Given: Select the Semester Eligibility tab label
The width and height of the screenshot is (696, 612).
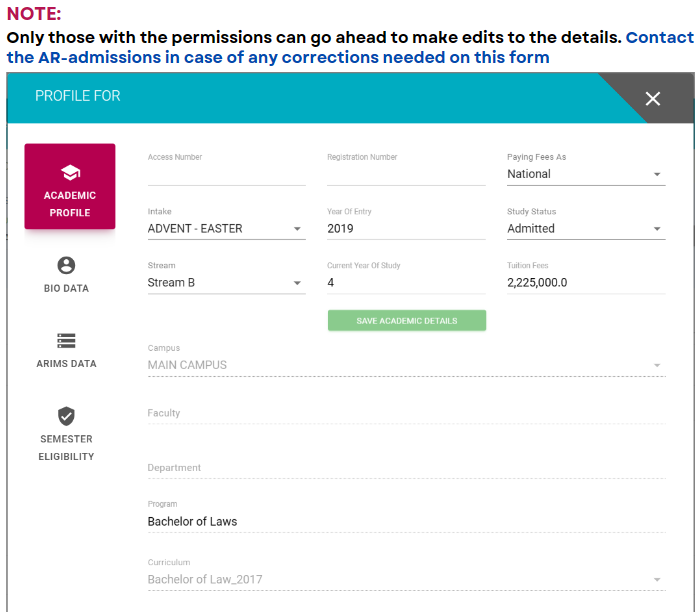Looking at the screenshot, I should coord(66,448).
